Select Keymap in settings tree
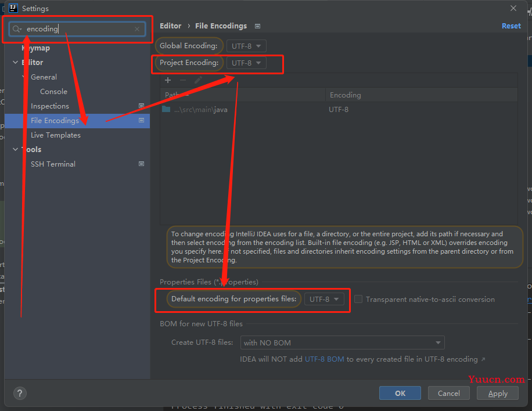Image resolution: width=532 pixels, height=411 pixels. coord(35,48)
